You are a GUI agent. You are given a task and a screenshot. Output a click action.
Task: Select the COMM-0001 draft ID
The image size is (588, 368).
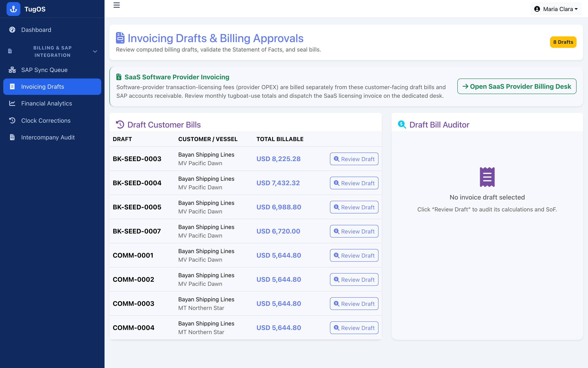[133, 255]
